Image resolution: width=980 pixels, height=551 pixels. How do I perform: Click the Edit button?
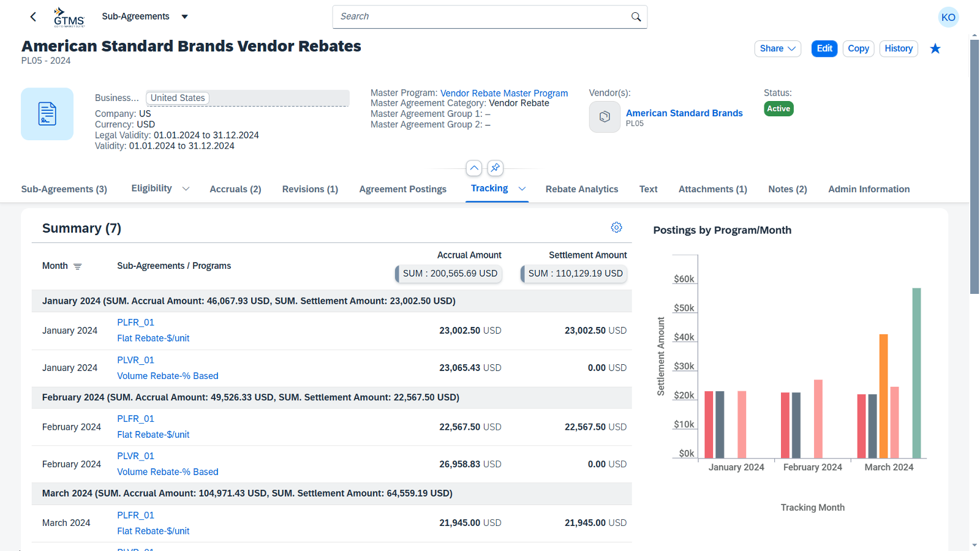tap(824, 49)
